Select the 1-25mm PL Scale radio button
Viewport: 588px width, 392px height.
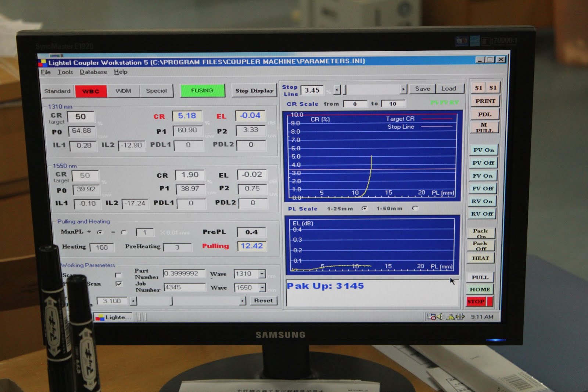coord(364,208)
